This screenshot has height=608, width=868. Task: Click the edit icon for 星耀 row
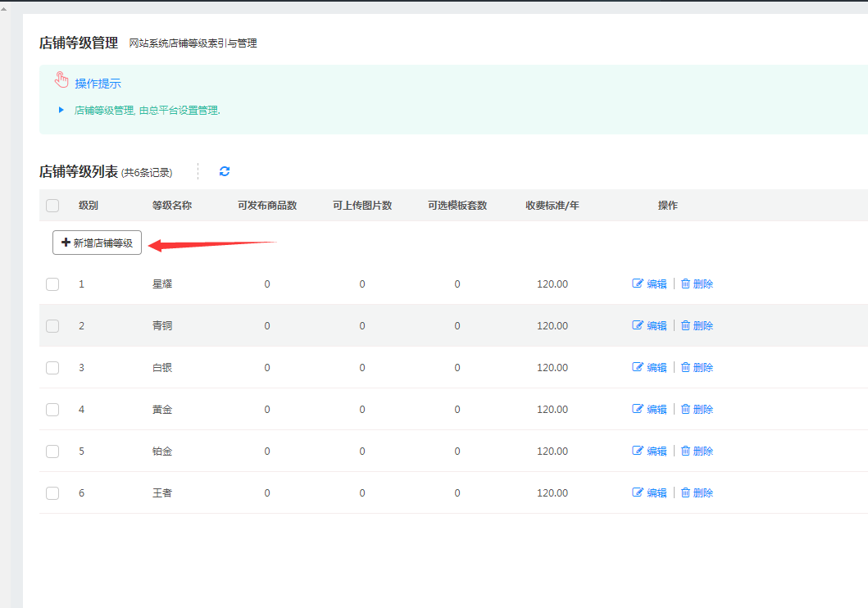pyautogui.click(x=638, y=284)
